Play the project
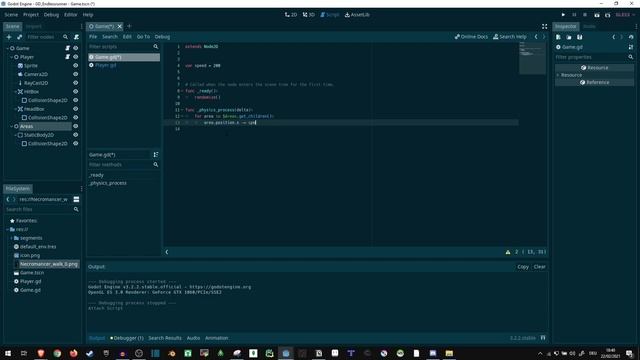This screenshot has width=640, height=360. point(563,15)
